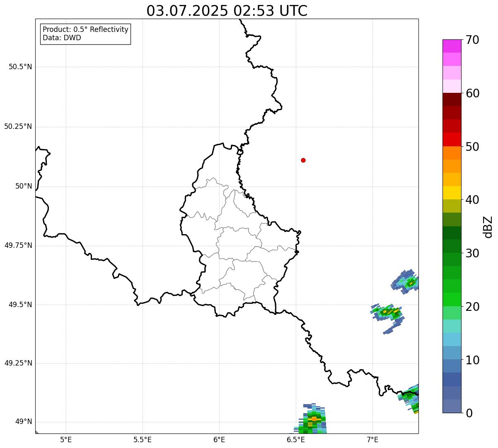Click the 5°E longitude label
The height and width of the screenshot is (448, 498).
pos(66,439)
